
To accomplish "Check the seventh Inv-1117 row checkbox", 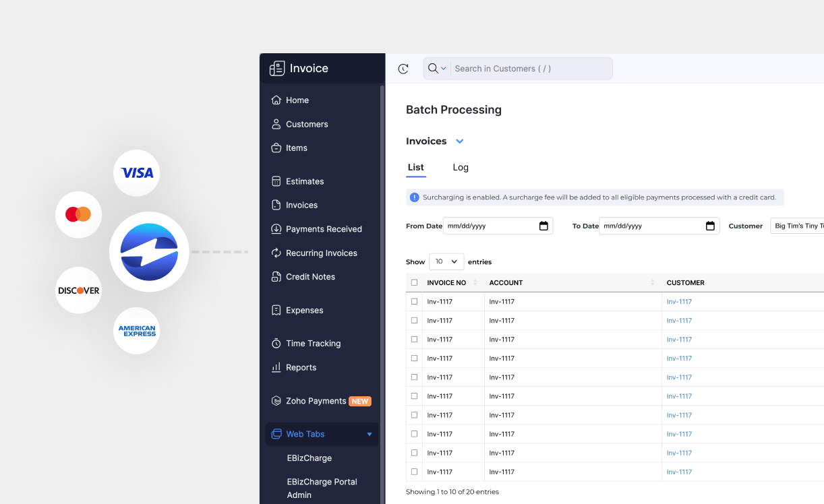I will point(414,414).
